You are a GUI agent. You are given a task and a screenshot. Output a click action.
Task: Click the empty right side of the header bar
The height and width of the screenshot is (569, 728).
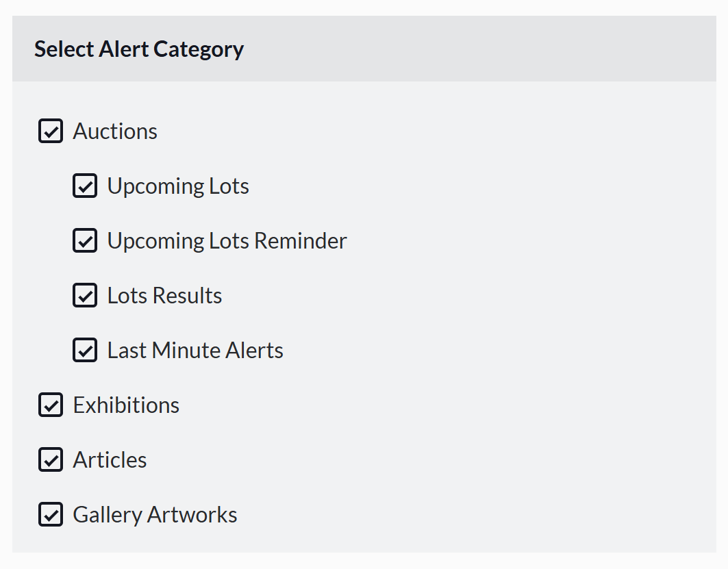(514, 49)
